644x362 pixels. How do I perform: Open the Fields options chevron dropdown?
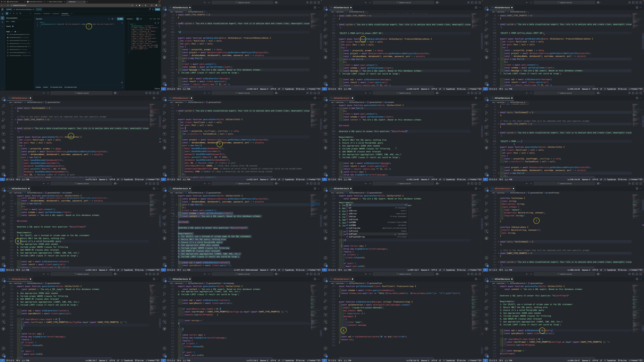(x=18, y=32)
